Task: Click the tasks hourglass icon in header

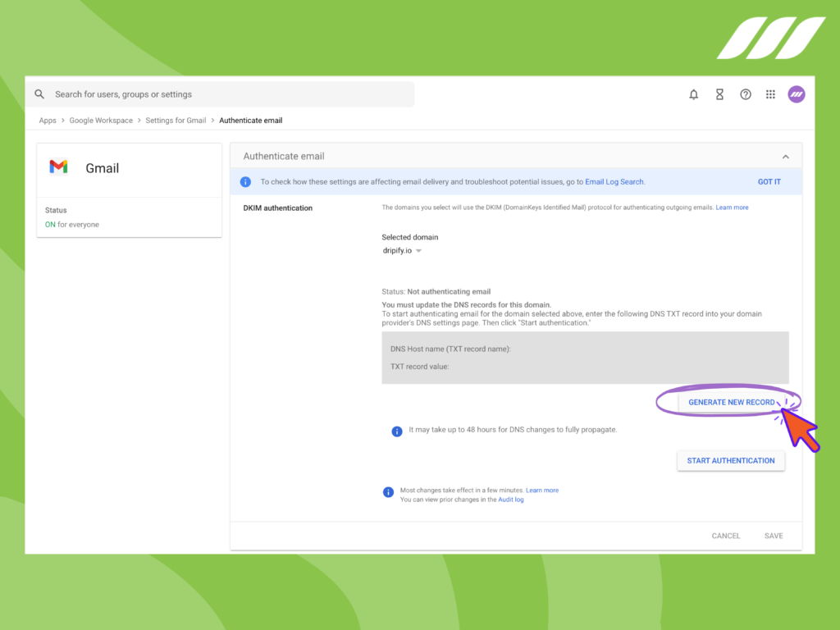Action: pos(719,94)
